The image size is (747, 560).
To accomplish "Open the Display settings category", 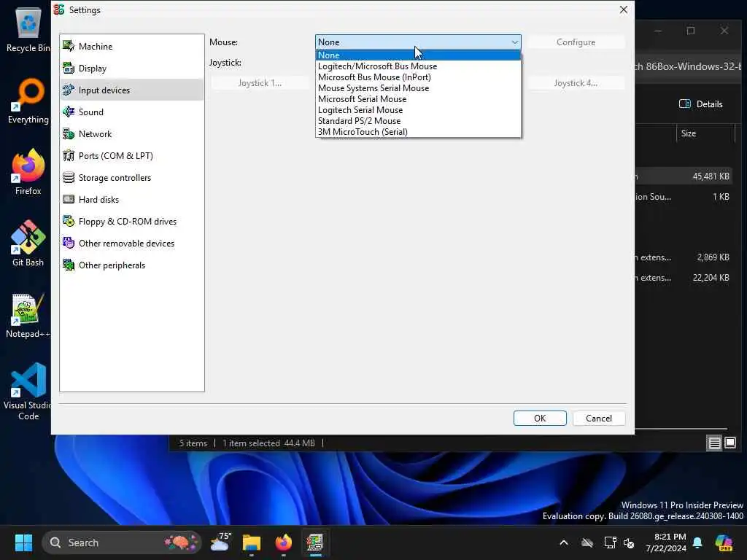I will coord(132,68).
